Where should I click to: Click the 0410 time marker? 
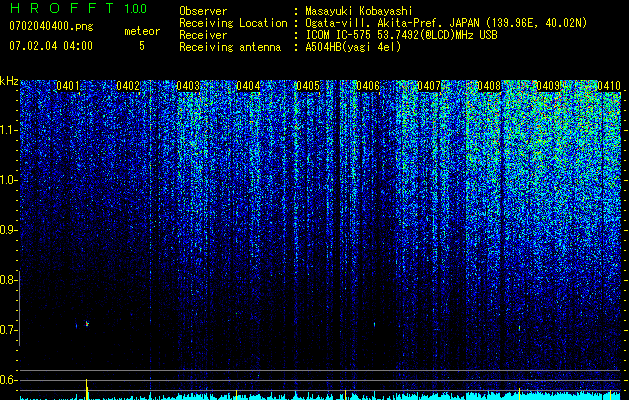(609, 86)
